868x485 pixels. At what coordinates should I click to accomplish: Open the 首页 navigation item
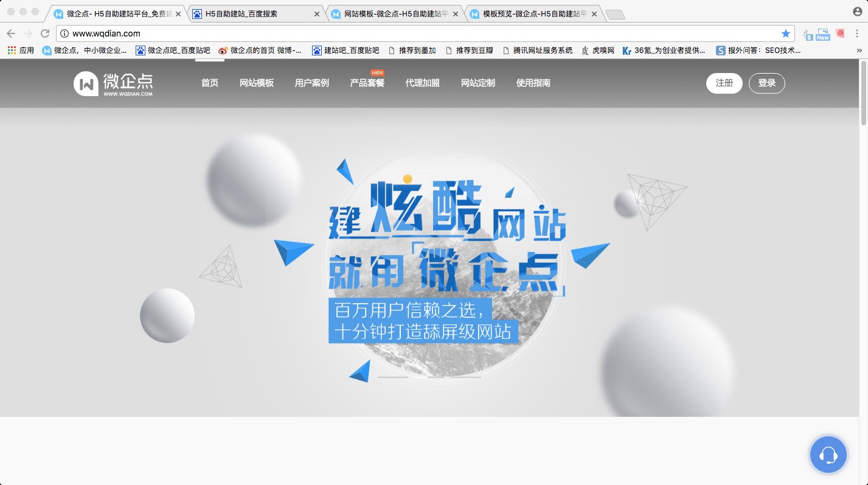pyautogui.click(x=210, y=83)
